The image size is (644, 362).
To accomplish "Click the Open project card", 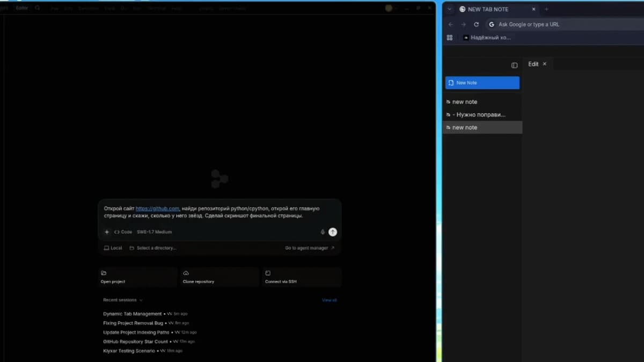I will point(138,277).
